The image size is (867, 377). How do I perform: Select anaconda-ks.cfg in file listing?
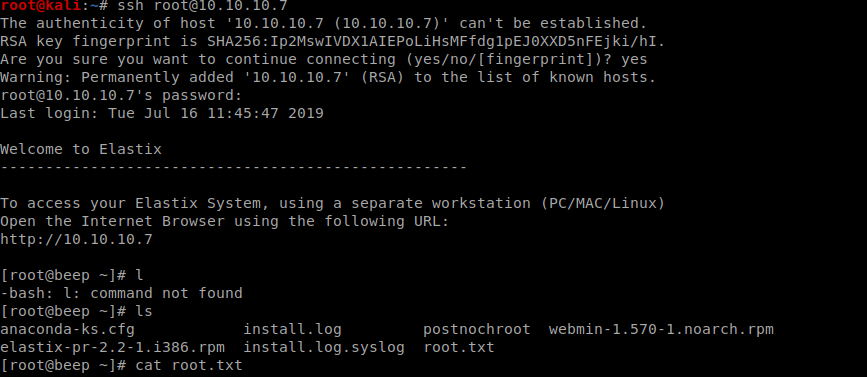pyautogui.click(x=67, y=330)
